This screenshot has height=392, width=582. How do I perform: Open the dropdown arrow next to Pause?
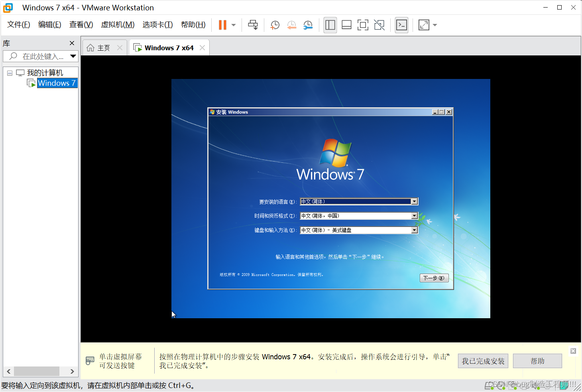234,25
